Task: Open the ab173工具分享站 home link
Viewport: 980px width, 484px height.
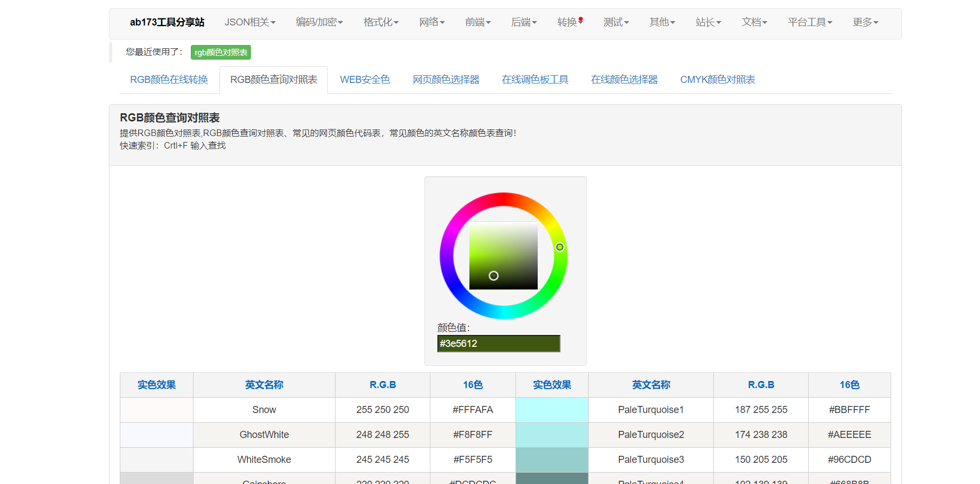Action: click(167, 22)
